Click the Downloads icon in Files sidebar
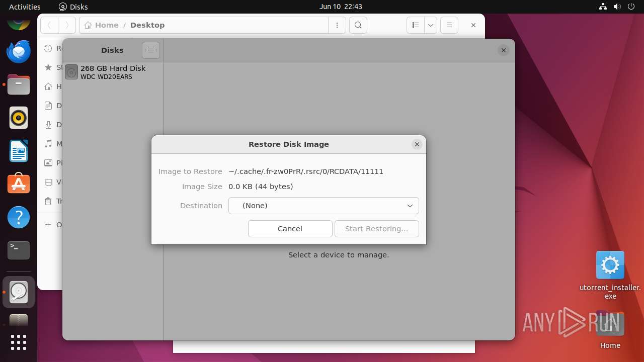Viewport: 644px width, 362px height. point(48,125)
